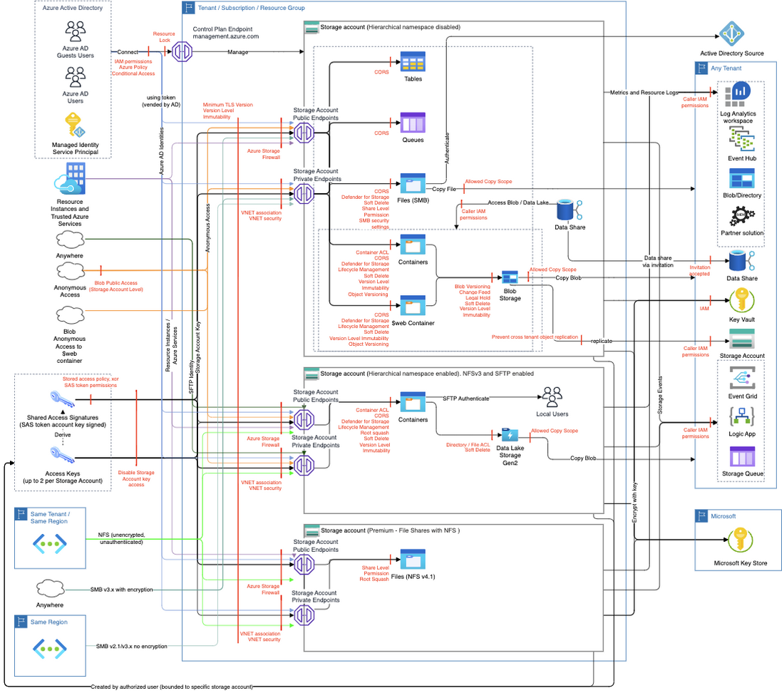Click the 'Metrics and Resource Logs' label
The height and width of the screenshot is (693, 784).
(x=644, y=93)
